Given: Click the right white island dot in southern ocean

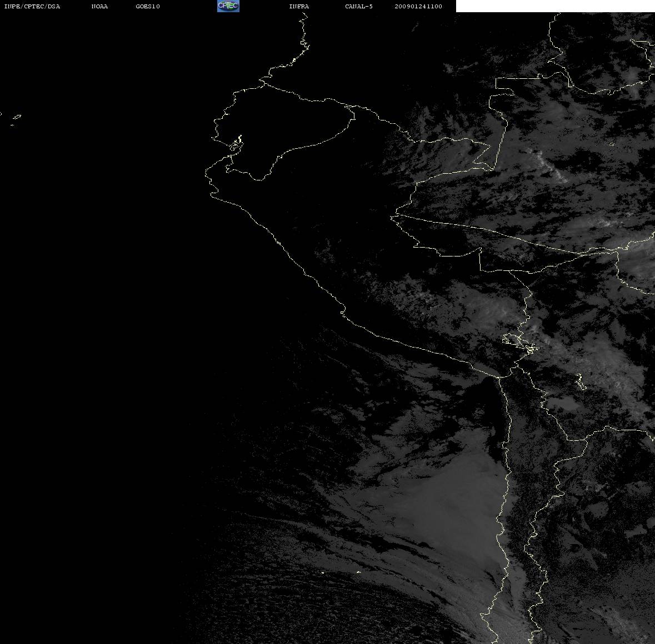Looking at the screenshot, I should [358, 572].
